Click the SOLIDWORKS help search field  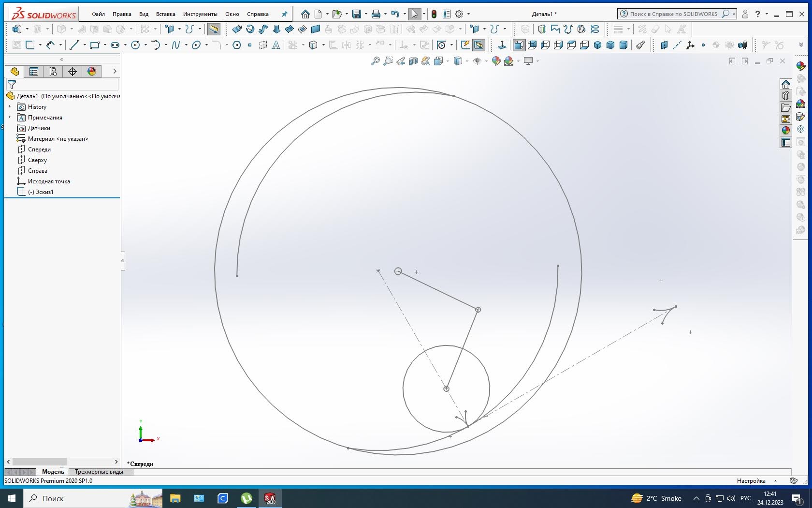tap(674, 14)
